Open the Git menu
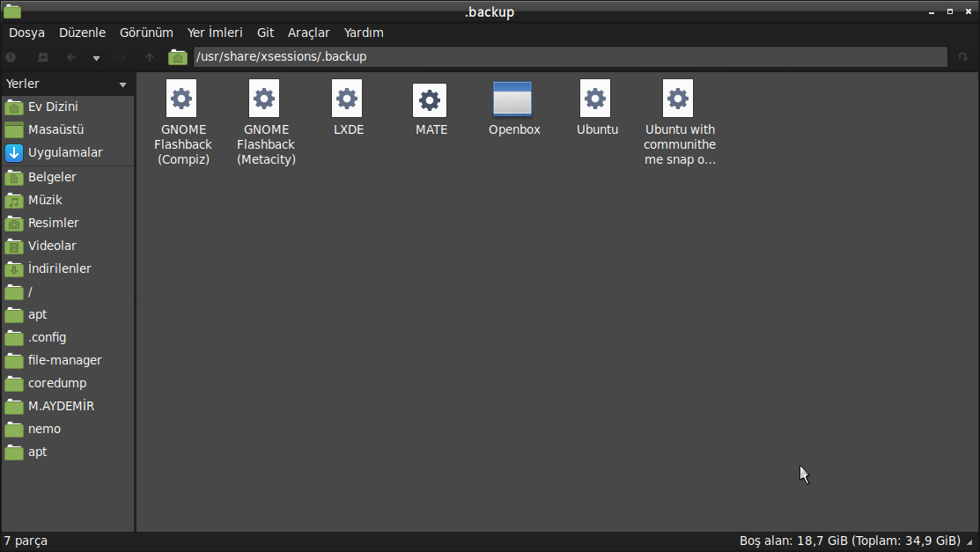This screenshot has height=552, width=980. click(266, 33)
